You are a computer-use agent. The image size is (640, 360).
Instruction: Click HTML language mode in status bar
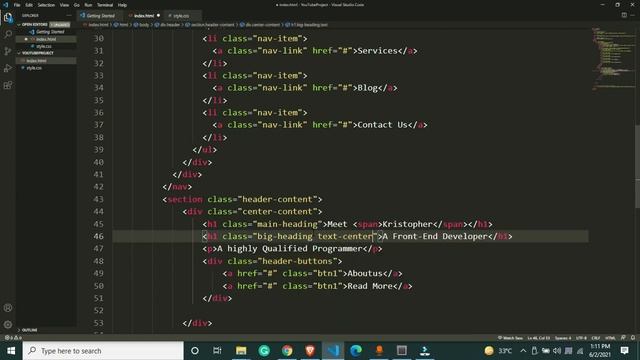click(x=610, y=338)
